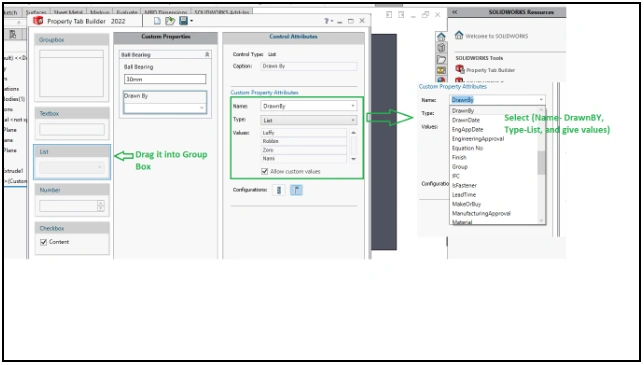Click the highlighted second Configurations icon
Image resolution: width=644 pixels, height=365 pixels.
[x=296, y=190]
